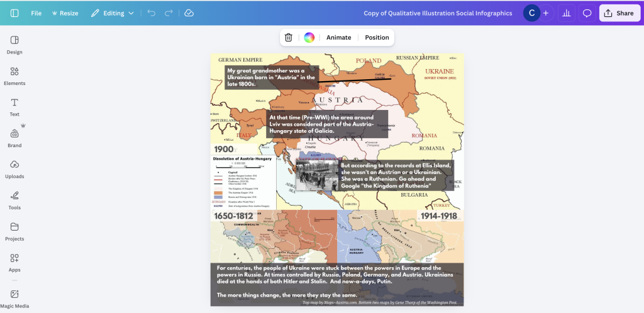Open the Tools panel in sidebar
This screenshot has width=644, height=313.
click(14, 201)
